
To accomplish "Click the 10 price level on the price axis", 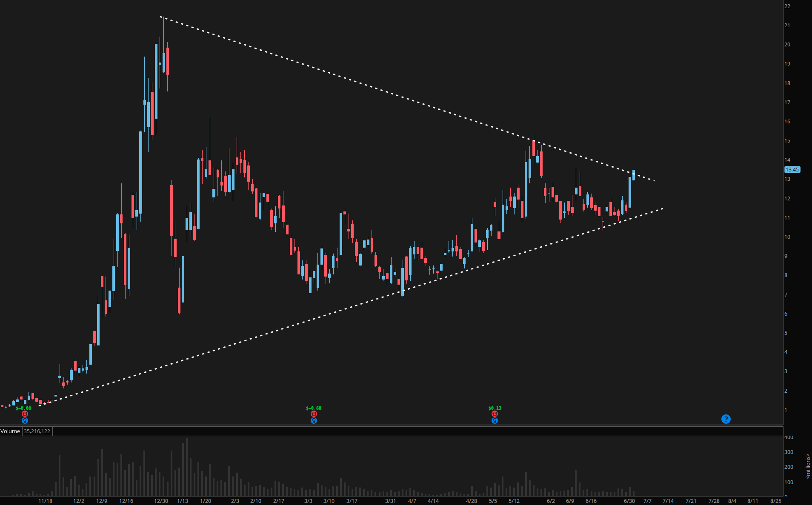I will click(787, 237).
